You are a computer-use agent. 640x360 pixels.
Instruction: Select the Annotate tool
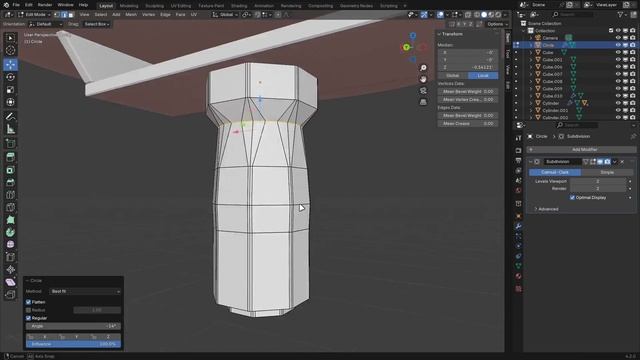click(11, 116)
